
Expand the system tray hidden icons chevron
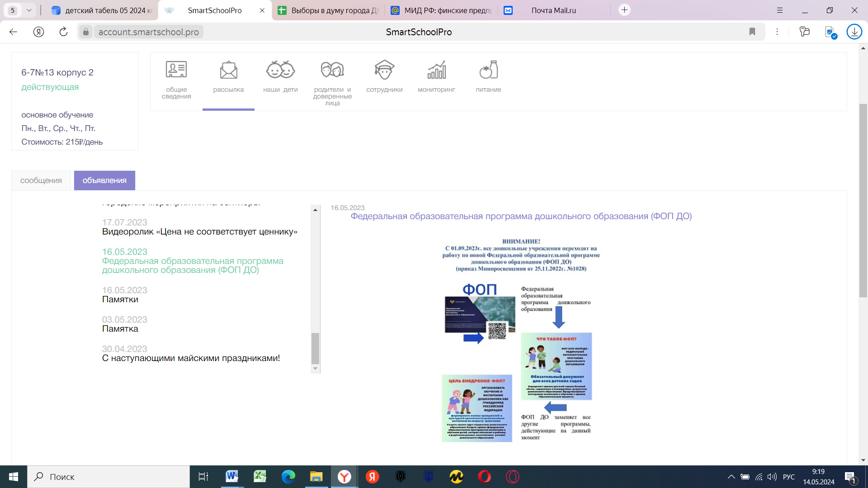(x=731, y=477)
